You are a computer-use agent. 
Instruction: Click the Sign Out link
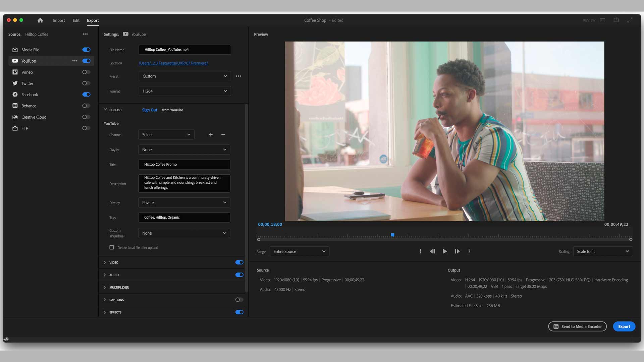pyautogui.click(x=150, y=110)
